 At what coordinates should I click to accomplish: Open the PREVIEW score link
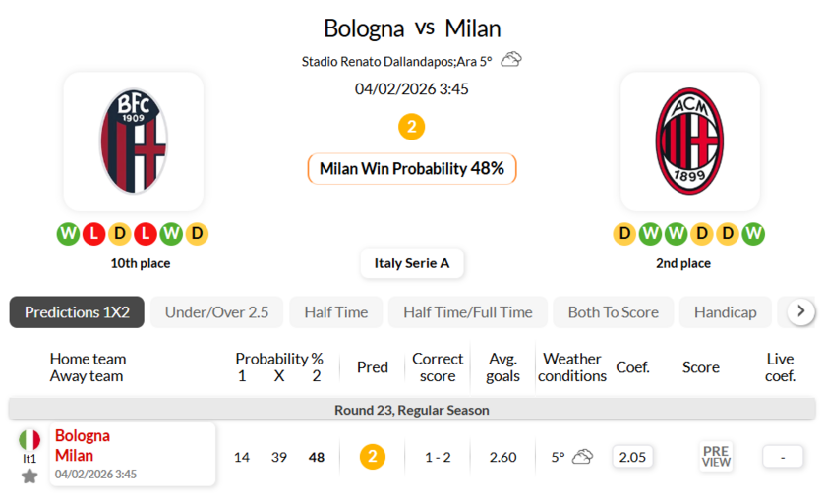(x=716, y=457)
